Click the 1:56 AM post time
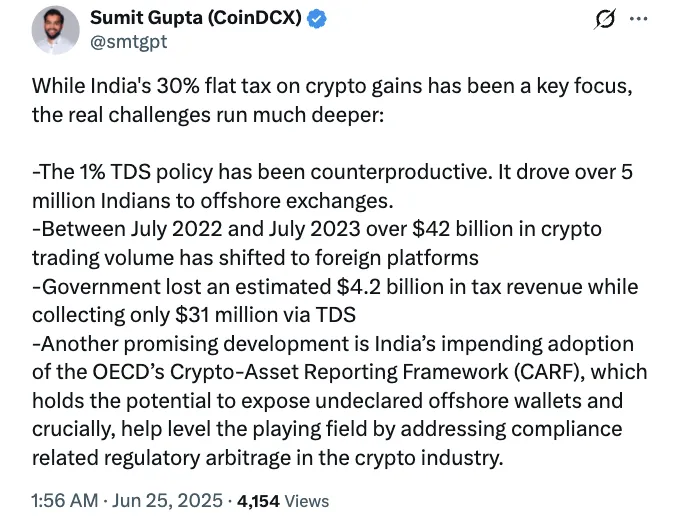 (x=66, y=500)
